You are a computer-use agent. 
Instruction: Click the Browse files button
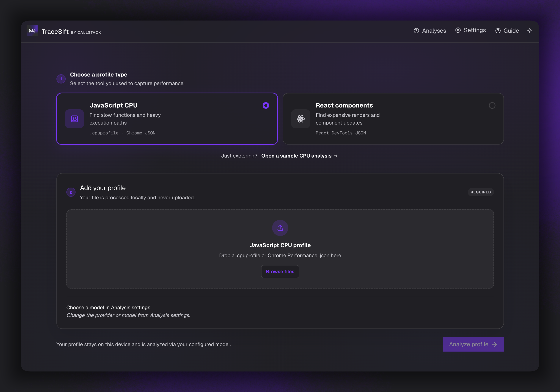(280, 272)
